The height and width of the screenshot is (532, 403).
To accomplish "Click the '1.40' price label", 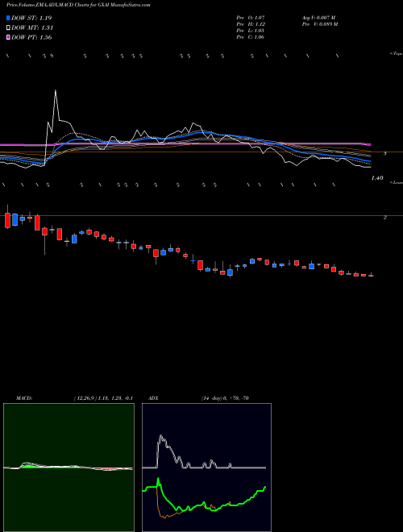I will [x=377, y=178].
